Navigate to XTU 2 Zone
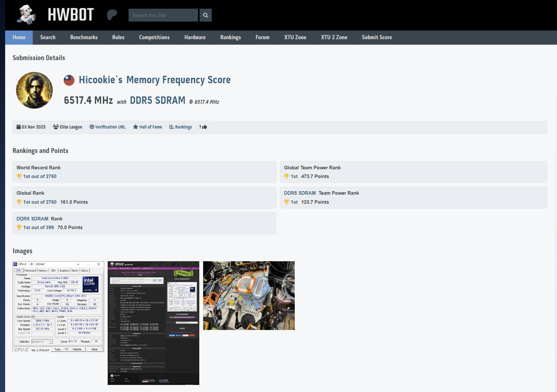This screenshot has height=392, width=557. pos(334,37)
